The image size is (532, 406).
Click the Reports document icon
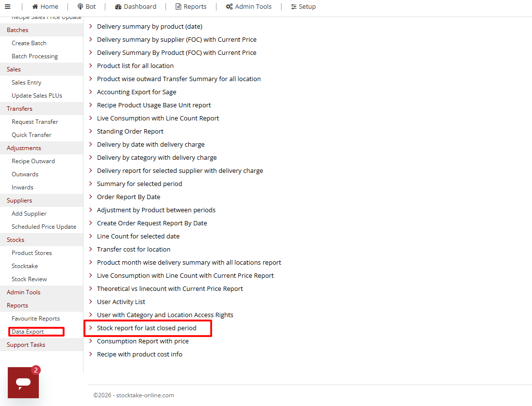coord(179,7)
